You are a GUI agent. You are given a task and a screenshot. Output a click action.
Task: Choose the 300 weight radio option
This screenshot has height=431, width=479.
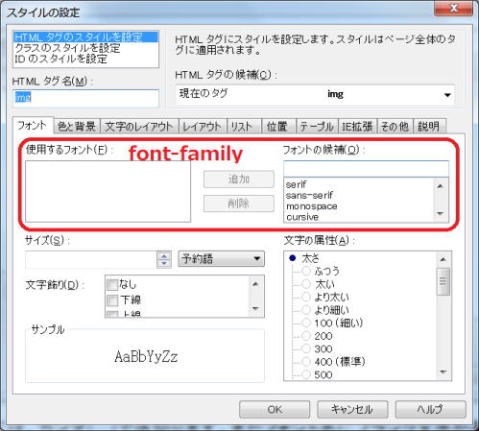[306, 349]
